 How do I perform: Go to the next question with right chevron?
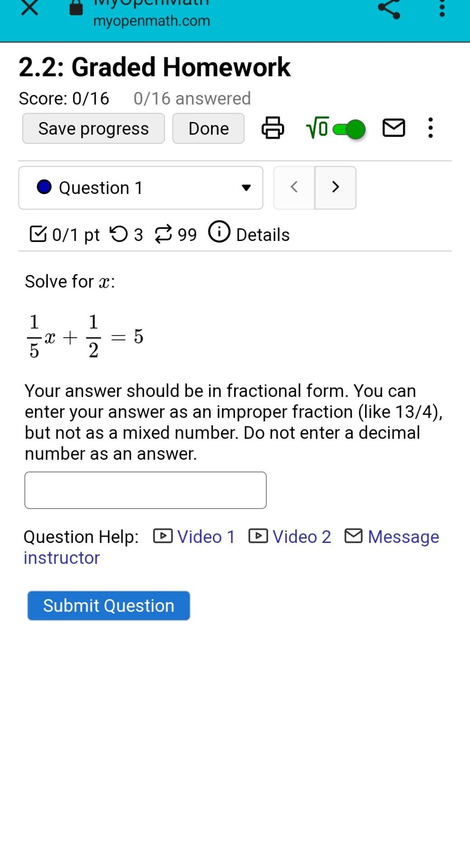(x=335, y=187)
